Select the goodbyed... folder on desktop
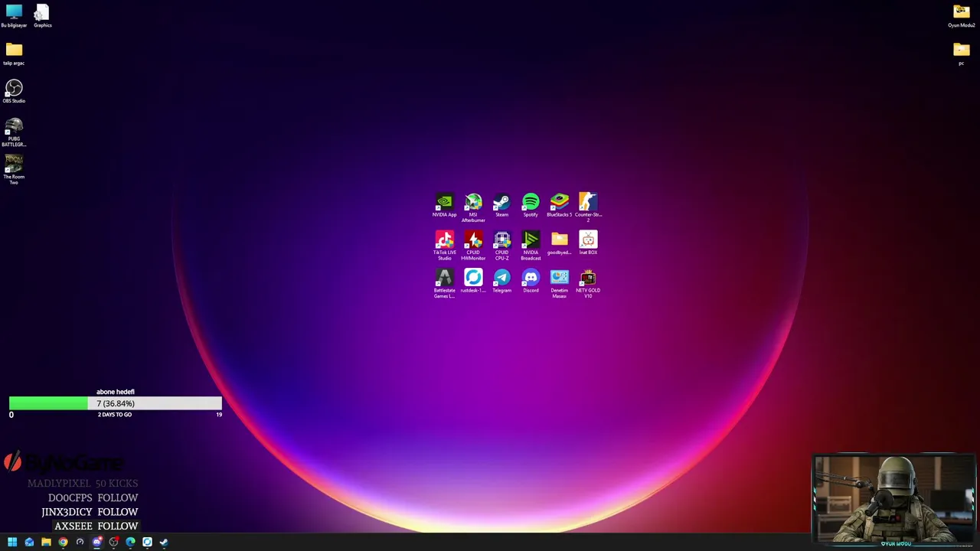Screen dimensions: 980x551 click(559, 243)
